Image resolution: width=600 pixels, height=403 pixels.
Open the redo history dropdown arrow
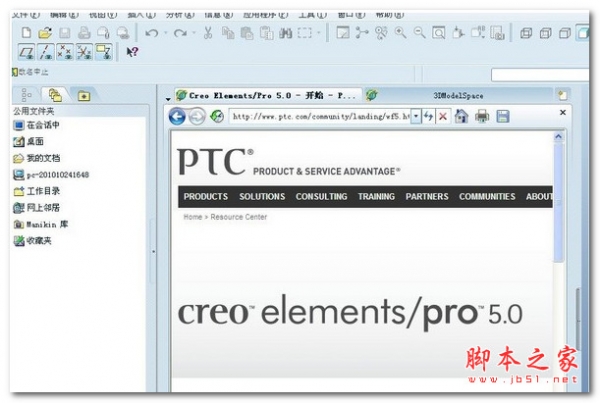[194, 33]
